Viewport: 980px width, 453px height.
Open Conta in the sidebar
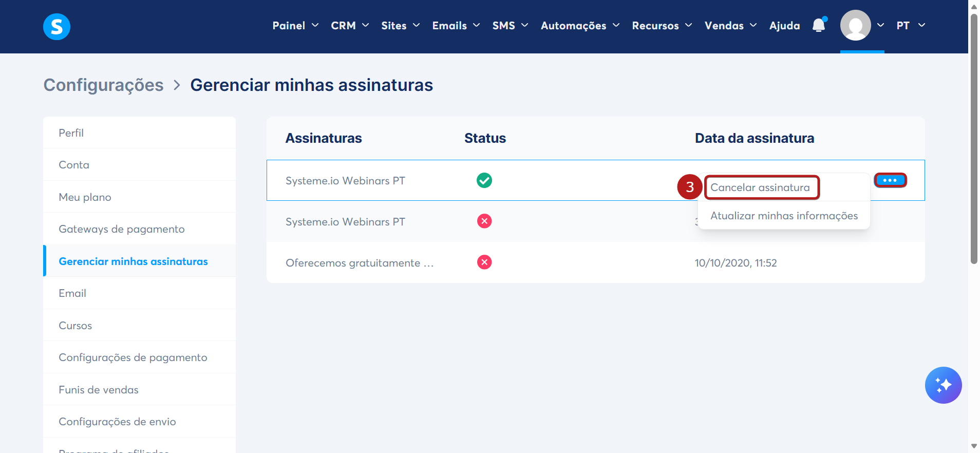(x=139, y=165)
